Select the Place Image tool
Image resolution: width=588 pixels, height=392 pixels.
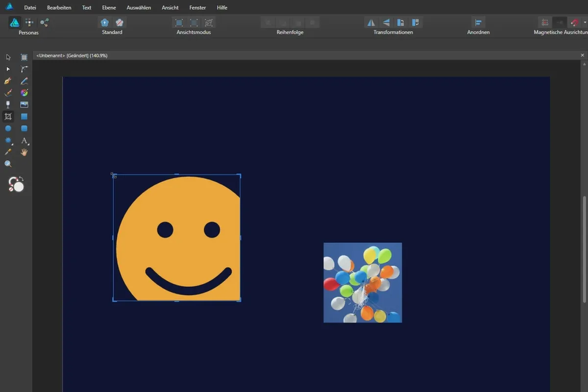pyautogui.click(x=24, y=104)
